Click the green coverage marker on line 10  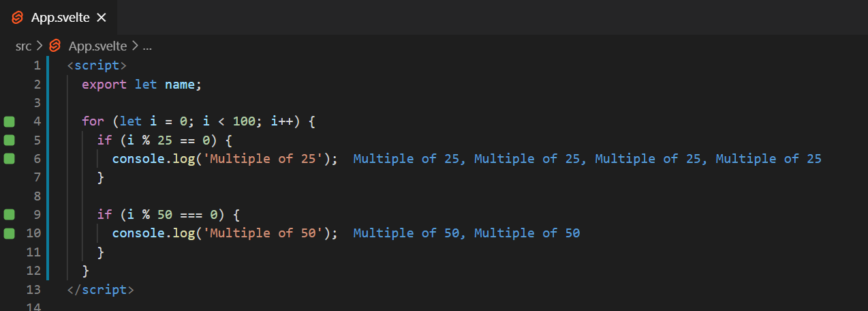click(x=9, y=233)
